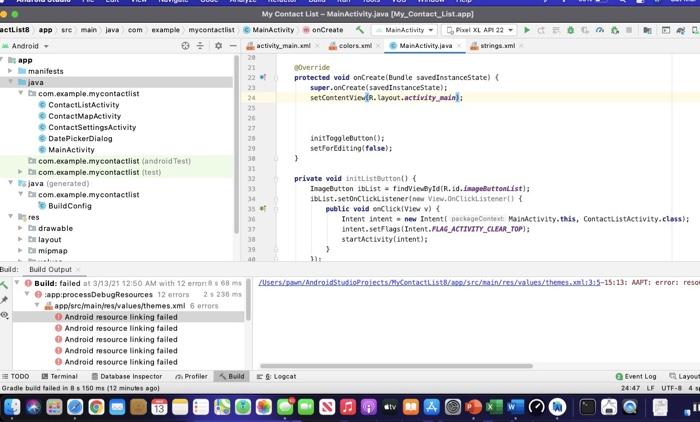
Task: Hide the Project panel with minus icon
Action: [x=233, y=46]
